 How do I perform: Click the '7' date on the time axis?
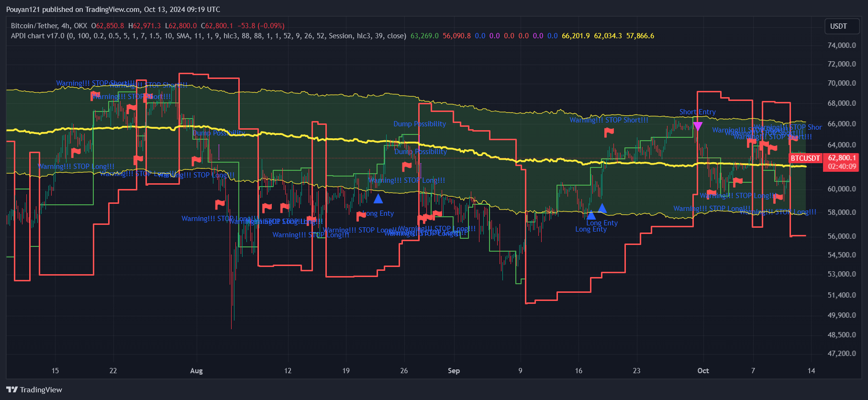click(753, 371)
